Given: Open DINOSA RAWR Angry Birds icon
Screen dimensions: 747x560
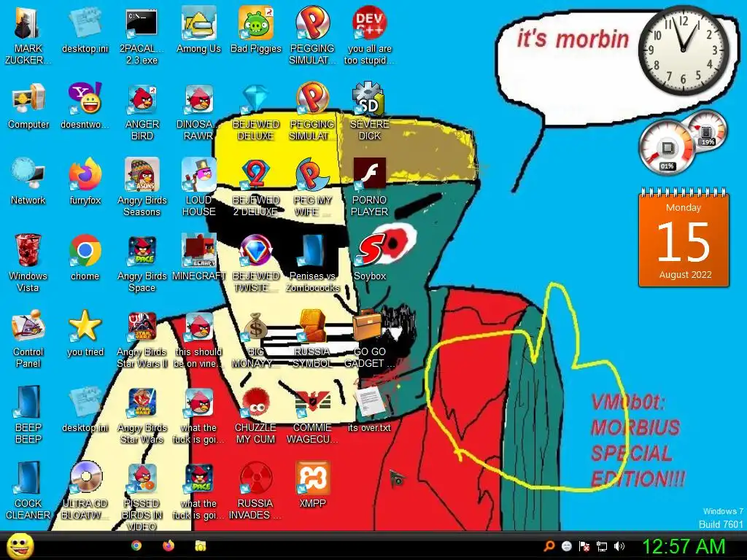Looking at the screenshot, I should tap(199, 100).
